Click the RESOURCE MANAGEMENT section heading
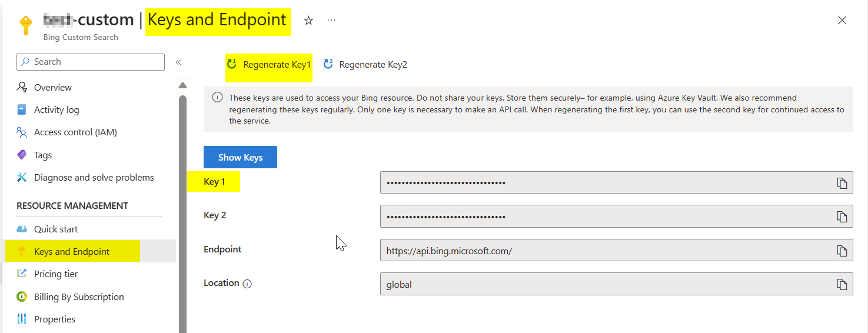The image size is (868, 333). coord(72,206)
